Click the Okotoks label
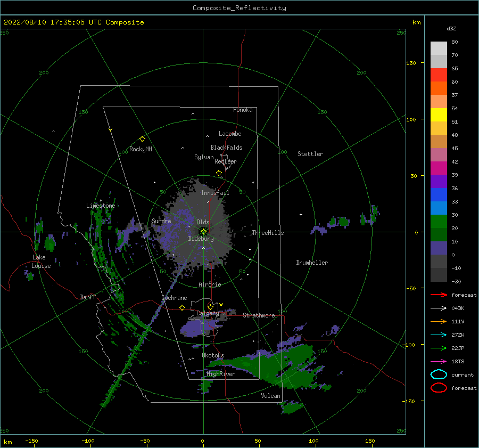Image resolution: width=479 pixels, height=448 pixels. tap(213, 355)
